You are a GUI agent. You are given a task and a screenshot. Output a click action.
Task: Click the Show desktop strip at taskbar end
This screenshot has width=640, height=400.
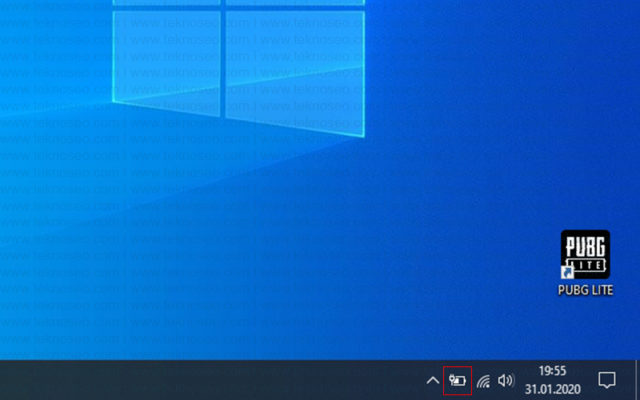click(x=638, y=380)
